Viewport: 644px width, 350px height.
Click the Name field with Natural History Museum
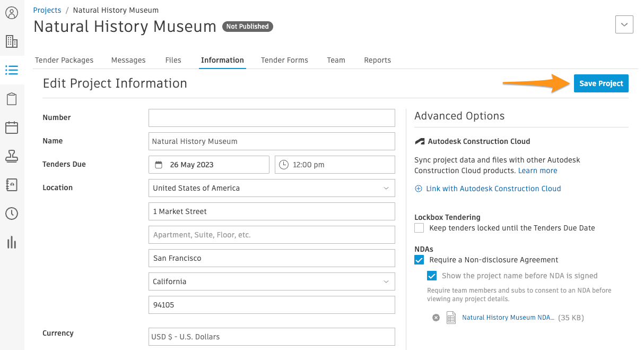tap(272, 141)
